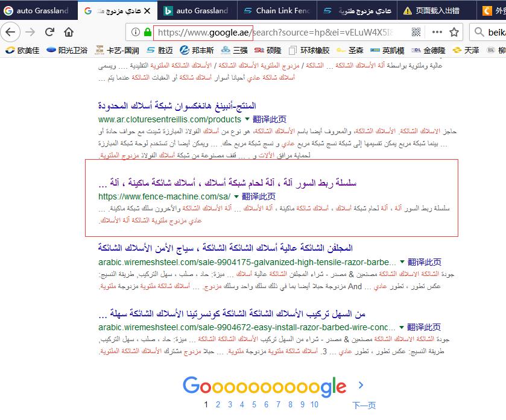Go to the browser Home page
Screen dimensions: 506x420
69,32
